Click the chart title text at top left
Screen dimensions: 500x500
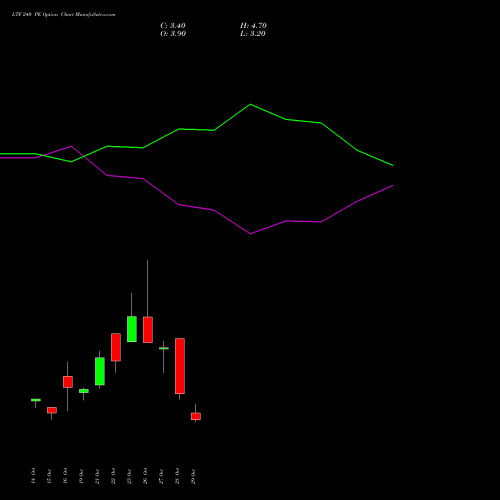click(63, 15)
